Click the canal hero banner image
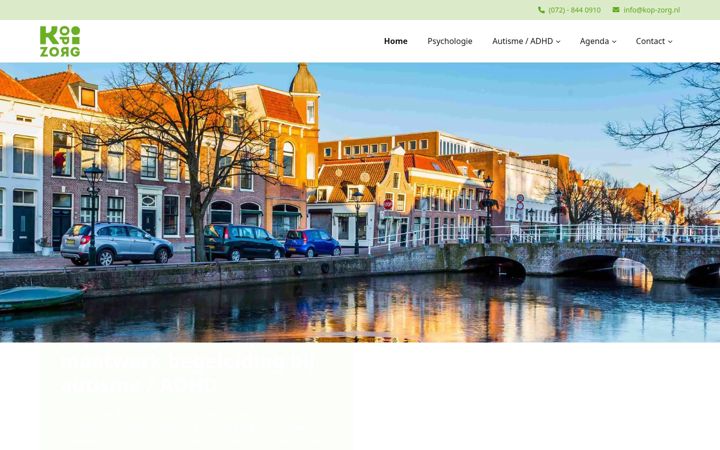This screenshot has height=450, width=720. coord(360,202)
